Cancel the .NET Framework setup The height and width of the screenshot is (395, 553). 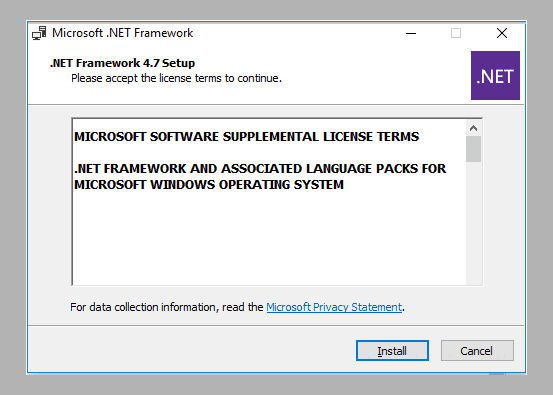[477, 351]
